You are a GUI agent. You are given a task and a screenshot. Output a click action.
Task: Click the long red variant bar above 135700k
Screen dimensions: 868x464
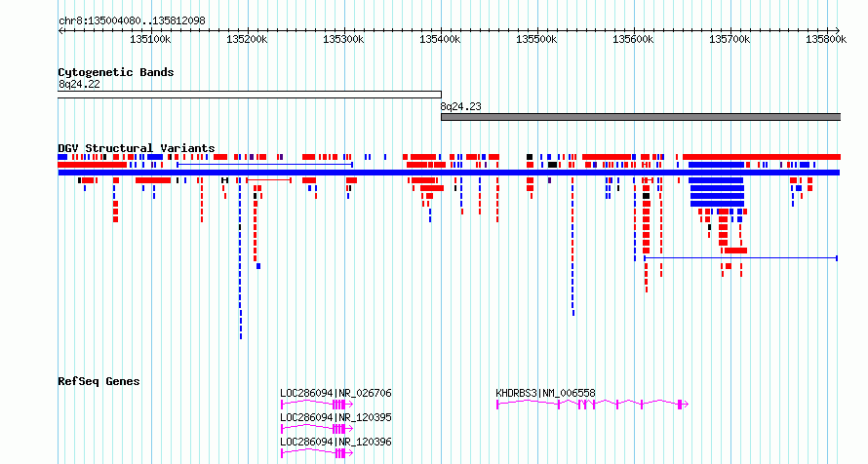[762, 157]
